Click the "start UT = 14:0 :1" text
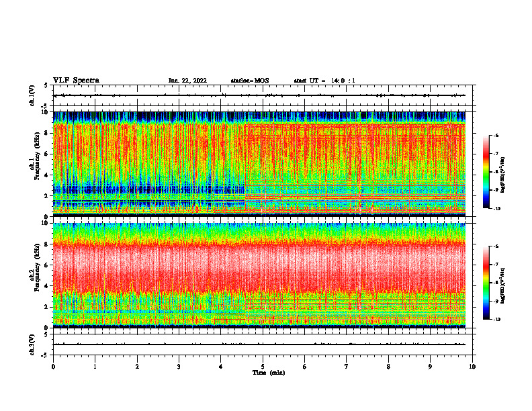The height and width of the screenshot is (411, 532). click(x=324, y=81)
